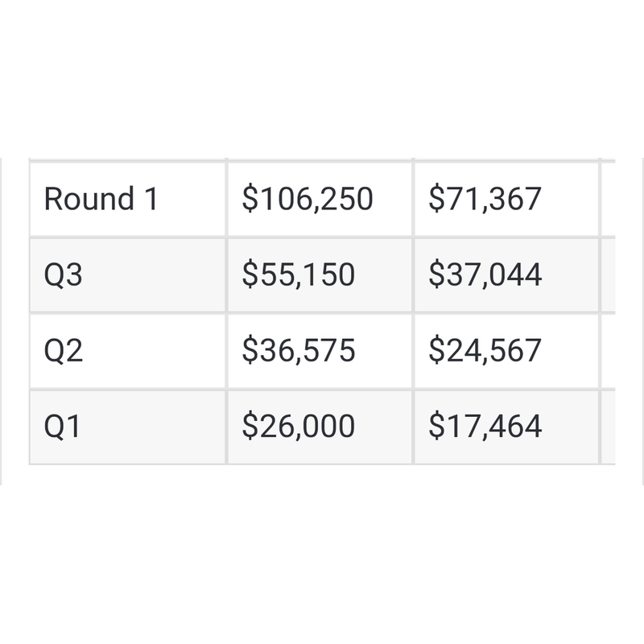Click the blank white area below the table

point(322,563)
